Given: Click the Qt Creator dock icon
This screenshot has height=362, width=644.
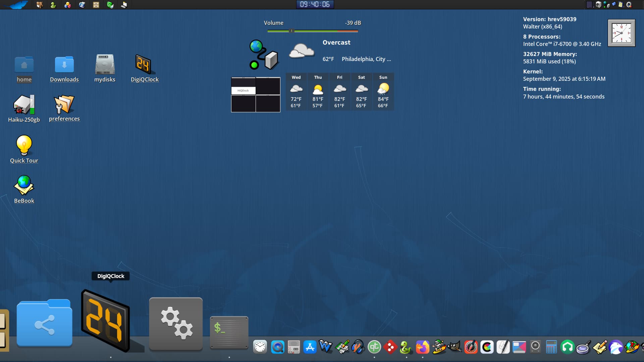Looking at the screenshot, I should pyautogui.click(x=374, y=347).
